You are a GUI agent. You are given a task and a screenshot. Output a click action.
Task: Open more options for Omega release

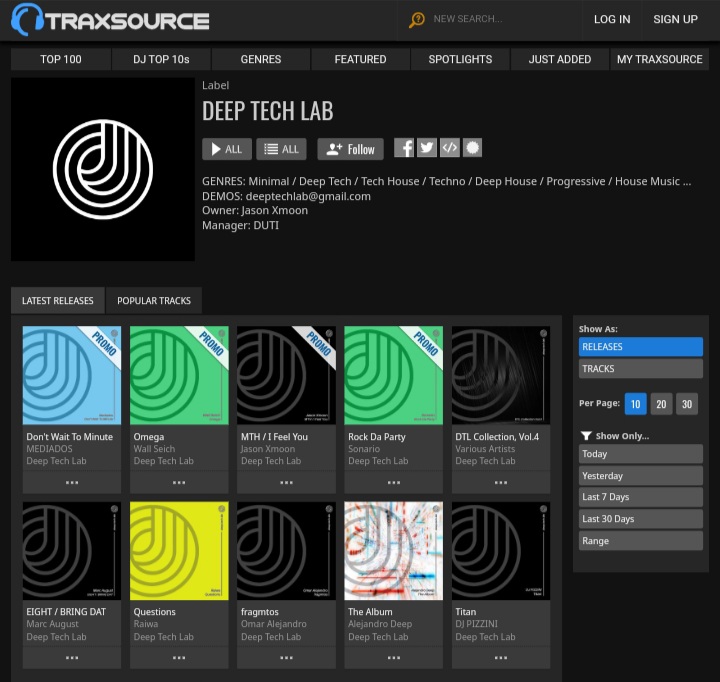[x=179, y=483]
